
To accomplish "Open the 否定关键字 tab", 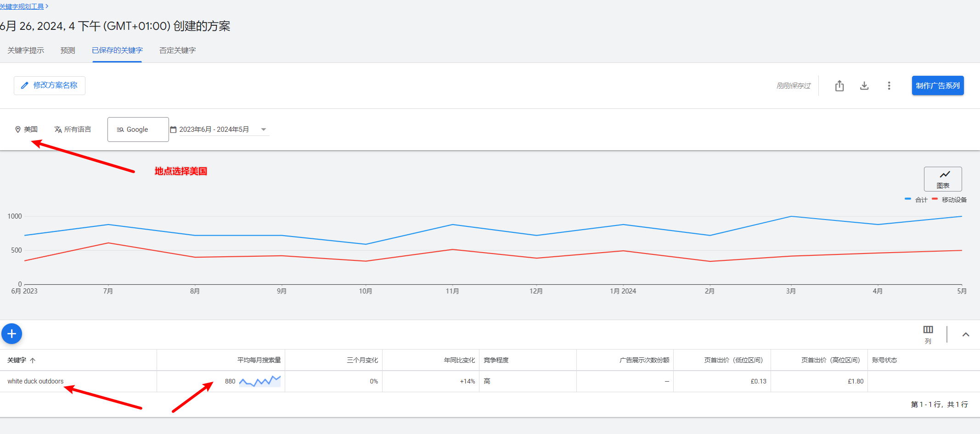I will (177, 51).
